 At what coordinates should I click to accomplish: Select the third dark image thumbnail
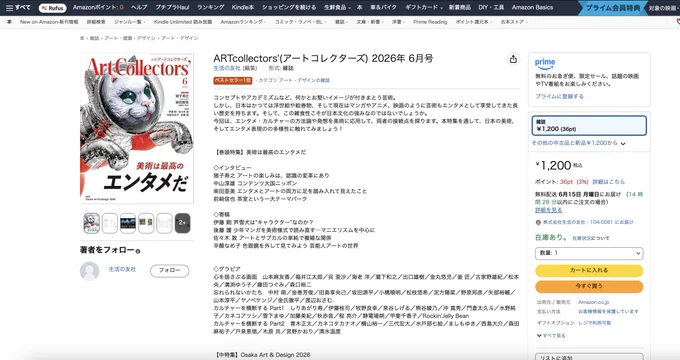[x=128, y=223]
